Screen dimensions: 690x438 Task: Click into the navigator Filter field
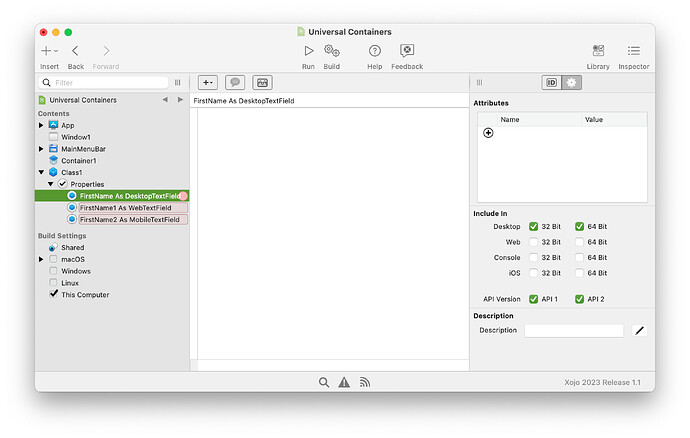pos(103,82)
